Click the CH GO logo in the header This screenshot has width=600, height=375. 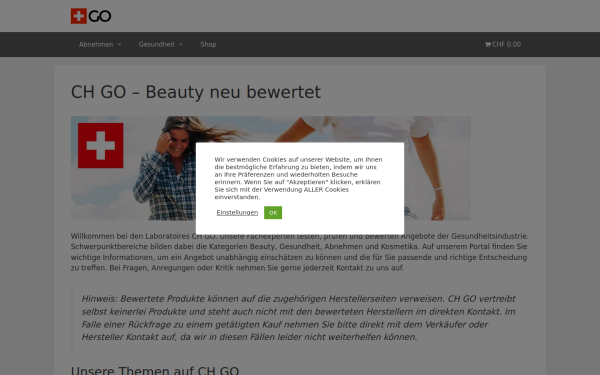[91, 16]
